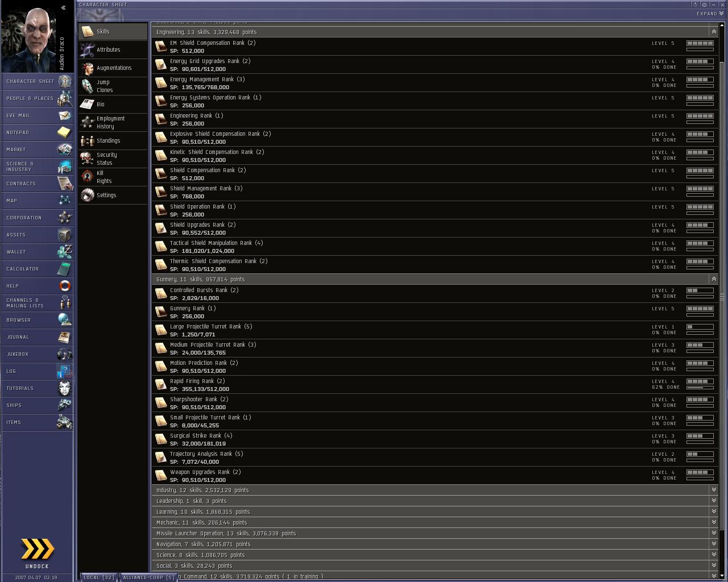The image size is (728, 582).
Task: Select the Skills tab
Action: pos(113,32)
